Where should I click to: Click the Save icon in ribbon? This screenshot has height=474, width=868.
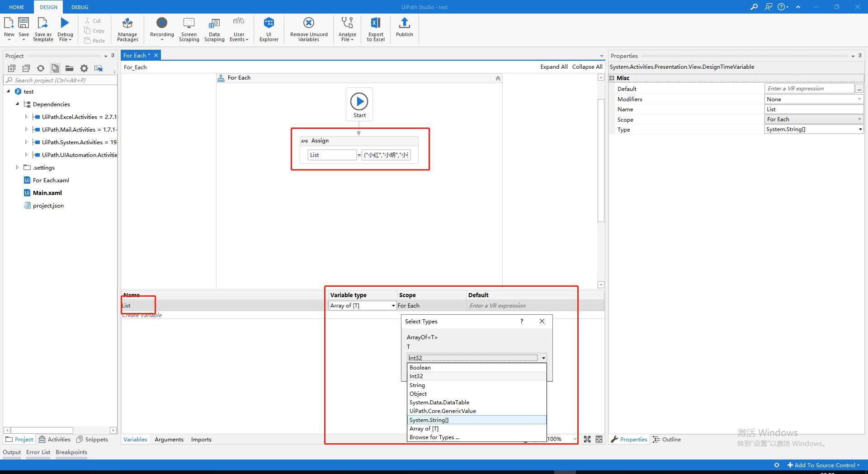coord(24,23)
